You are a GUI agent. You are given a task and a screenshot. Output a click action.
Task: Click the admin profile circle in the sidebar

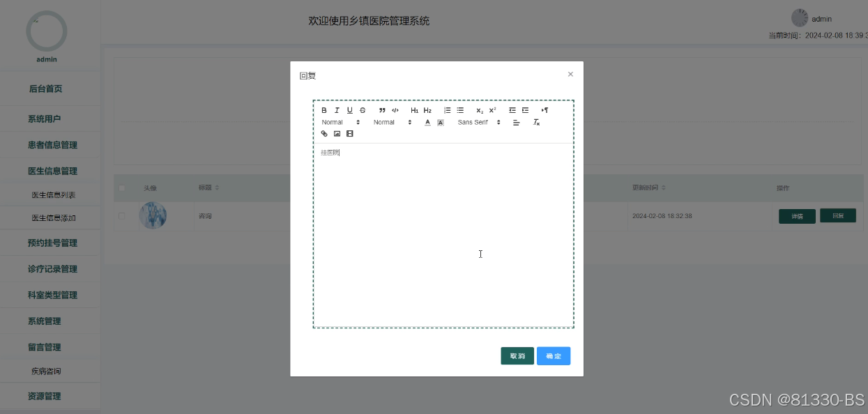[x=47, y=31]
